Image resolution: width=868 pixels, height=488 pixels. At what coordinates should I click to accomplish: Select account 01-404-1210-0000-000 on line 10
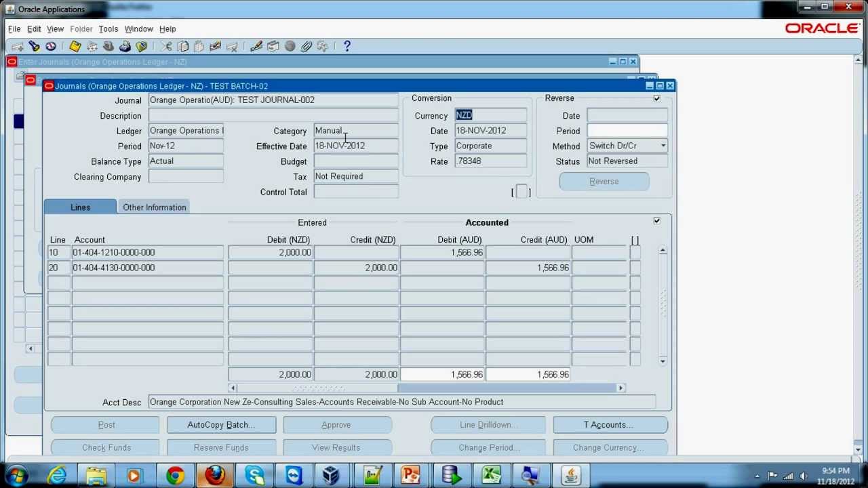tap(148, 252)
